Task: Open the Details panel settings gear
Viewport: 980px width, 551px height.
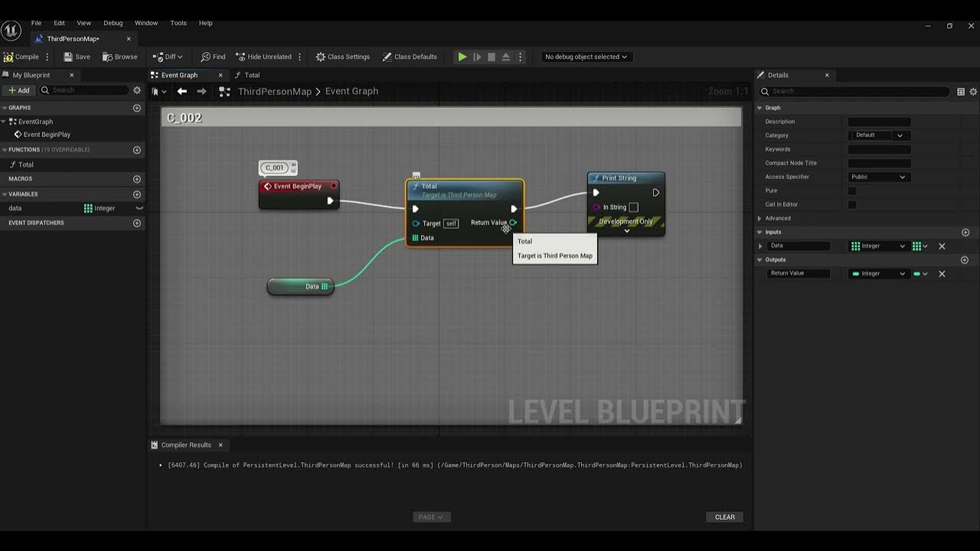Action: click(973, 91)
